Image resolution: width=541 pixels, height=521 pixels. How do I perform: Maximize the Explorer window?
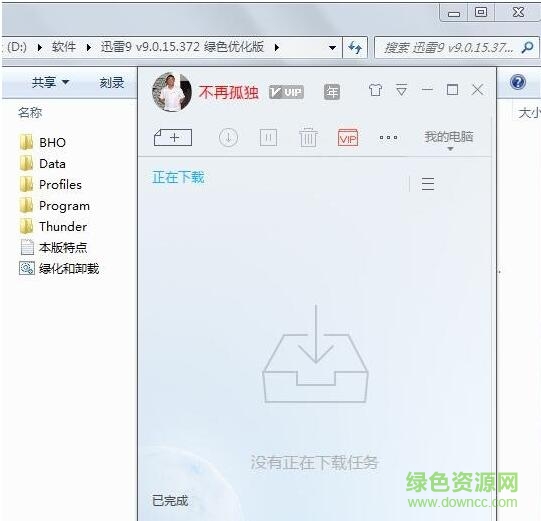(x=481, y=13)
